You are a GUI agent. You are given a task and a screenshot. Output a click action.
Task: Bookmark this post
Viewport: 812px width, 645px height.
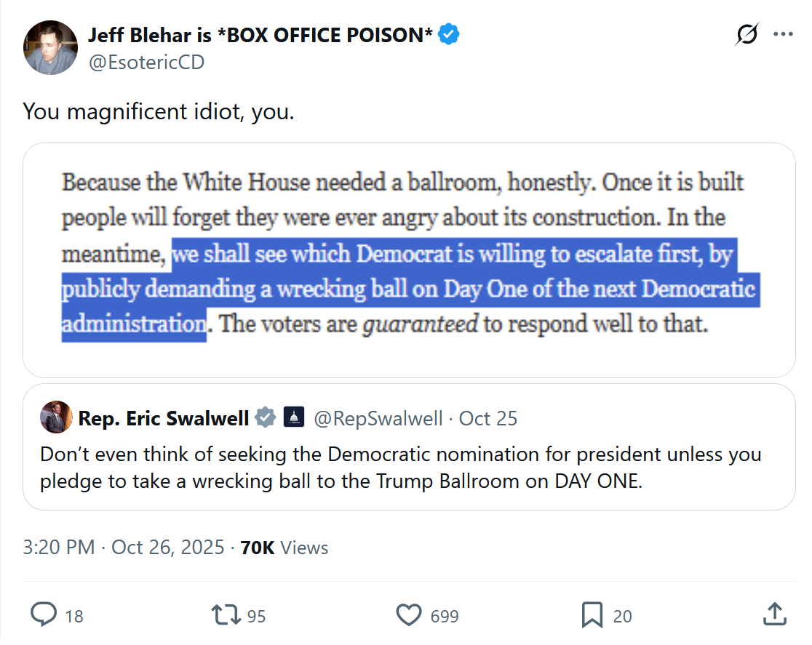tap(592, 614)
